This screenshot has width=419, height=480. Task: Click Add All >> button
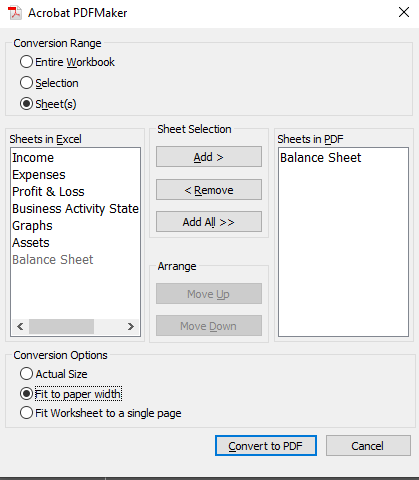[209, 222]
